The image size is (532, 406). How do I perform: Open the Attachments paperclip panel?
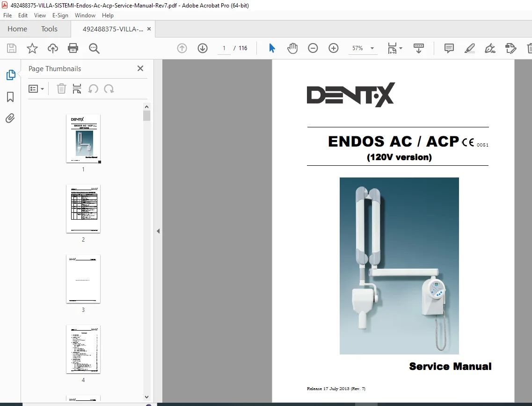pos(10,118)
